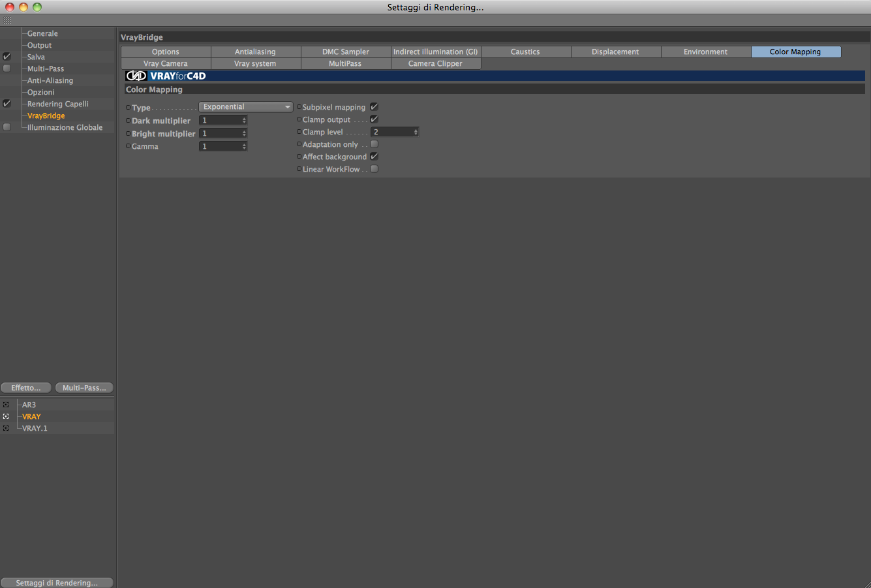Click the keyframe dot beside Clamp level
Viewport: 871px width, 588px height.
pos(299,132)
